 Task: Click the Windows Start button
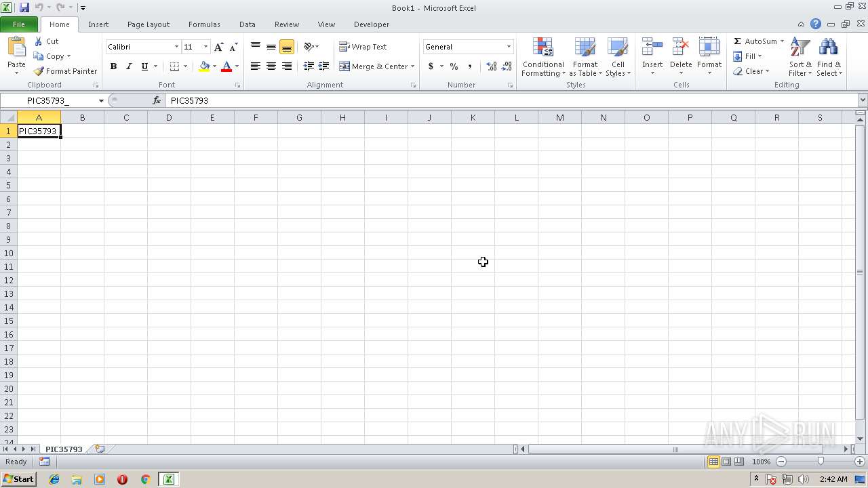[x=18, y=479]
